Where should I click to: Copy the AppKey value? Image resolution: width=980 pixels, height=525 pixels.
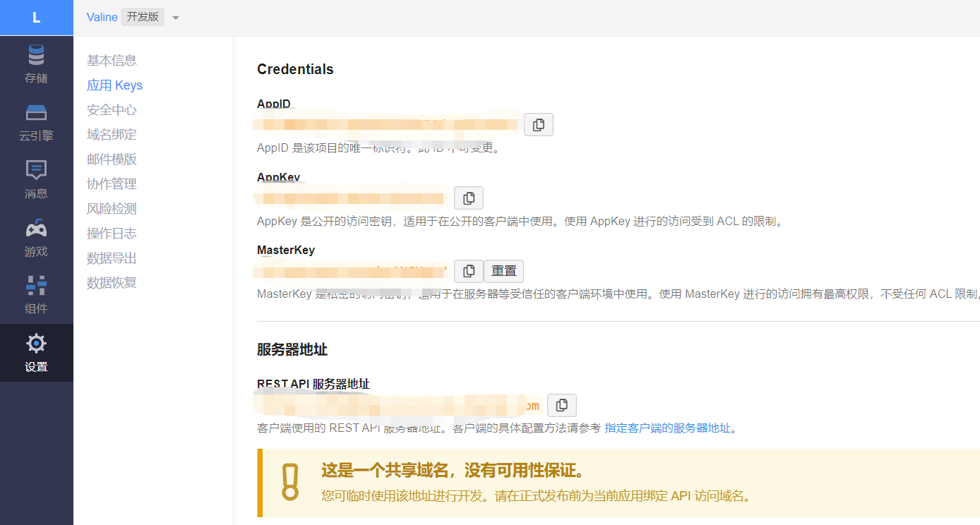468,198
